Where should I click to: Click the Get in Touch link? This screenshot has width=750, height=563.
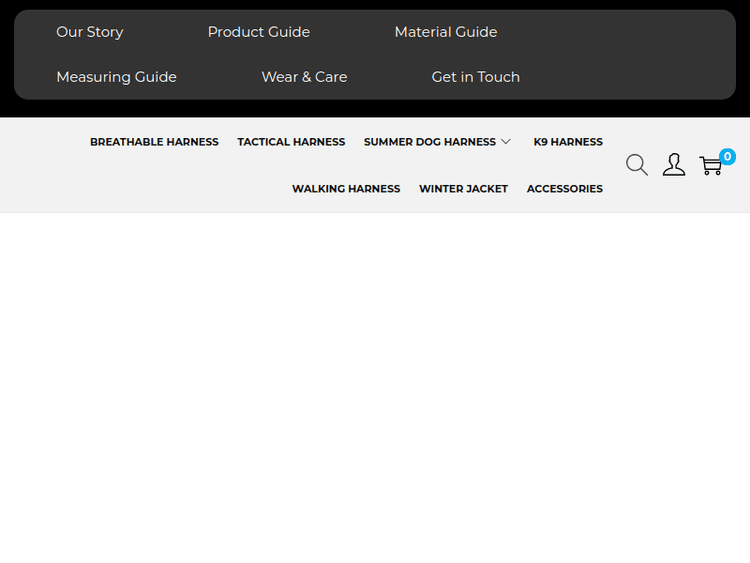tap(476, 77)
